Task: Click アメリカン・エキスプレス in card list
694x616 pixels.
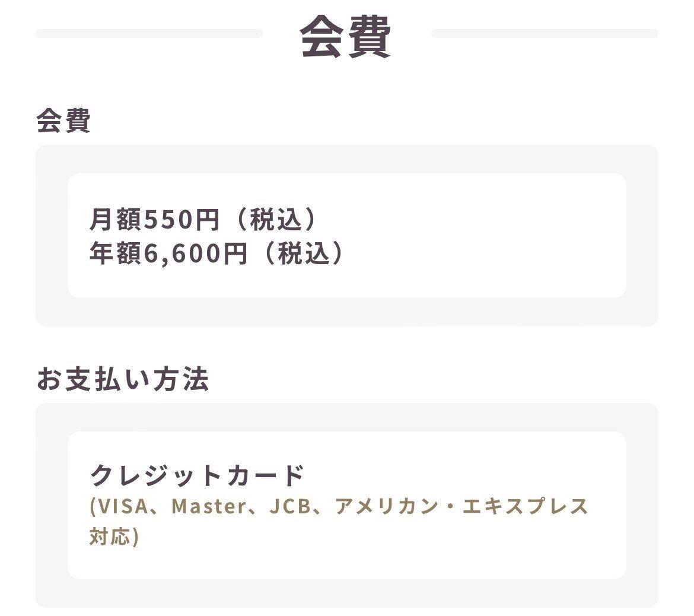Action: coord(461,507)
